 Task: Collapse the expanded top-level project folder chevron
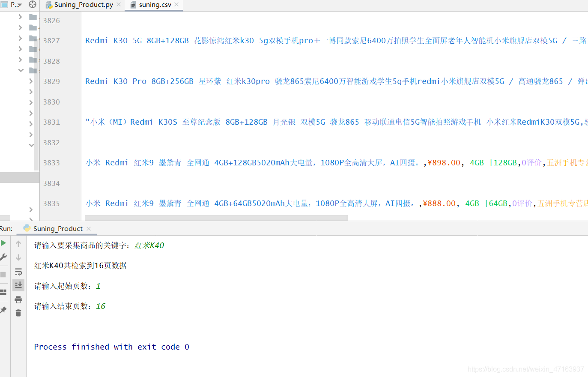point(21,70)
